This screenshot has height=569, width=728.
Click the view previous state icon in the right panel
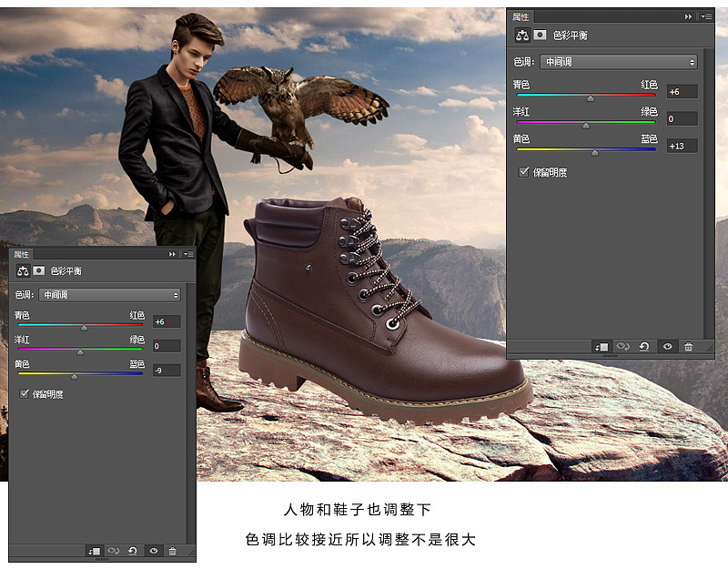(622, 347)
